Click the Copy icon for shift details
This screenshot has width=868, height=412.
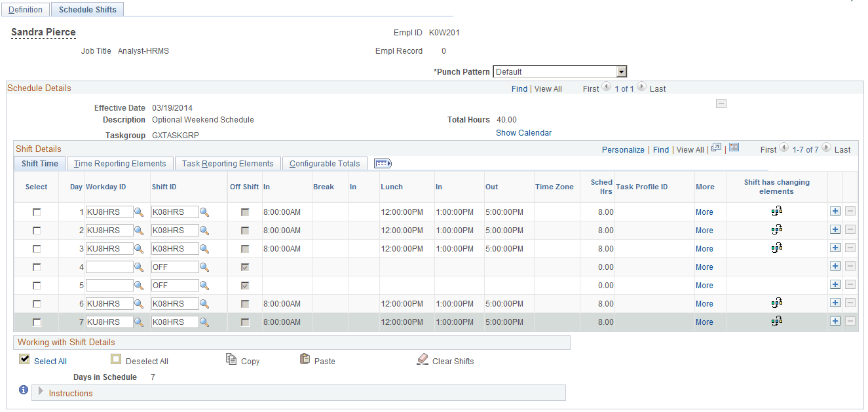pyautogui.click(x=231, y=359)
